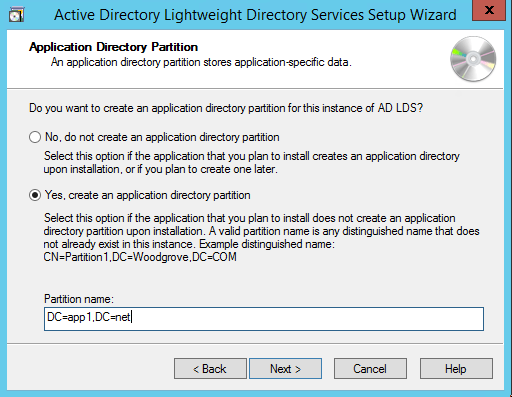Screen dimensions: 512x397
Task: Focus the Partition name text field
Action: (x=264, y=319)
